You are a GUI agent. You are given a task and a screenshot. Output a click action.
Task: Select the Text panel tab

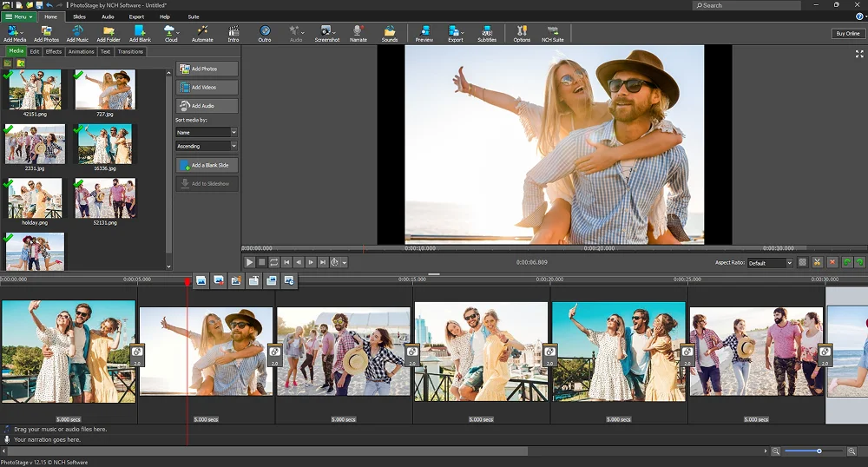click(105, 51)
